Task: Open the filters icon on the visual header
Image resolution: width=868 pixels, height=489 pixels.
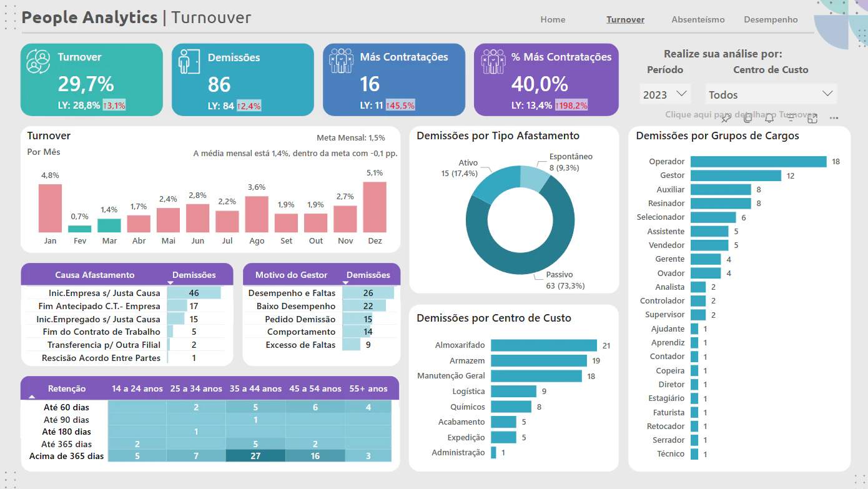Action: [x=791, y=118]
